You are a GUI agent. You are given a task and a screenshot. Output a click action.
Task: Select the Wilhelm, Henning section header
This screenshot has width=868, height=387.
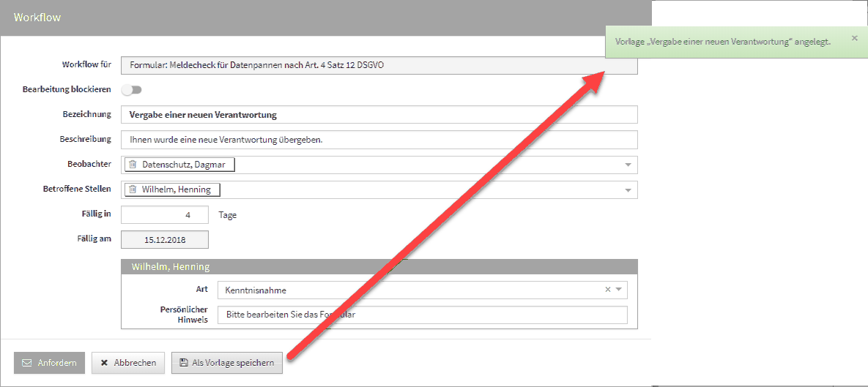379,267
